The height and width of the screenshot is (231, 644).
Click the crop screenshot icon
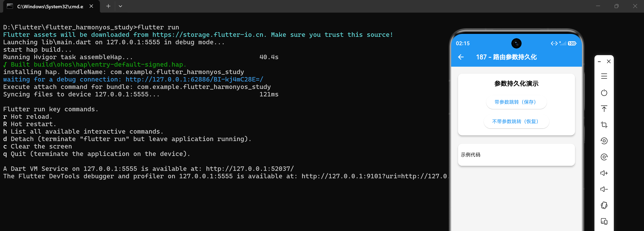(604, 125)
